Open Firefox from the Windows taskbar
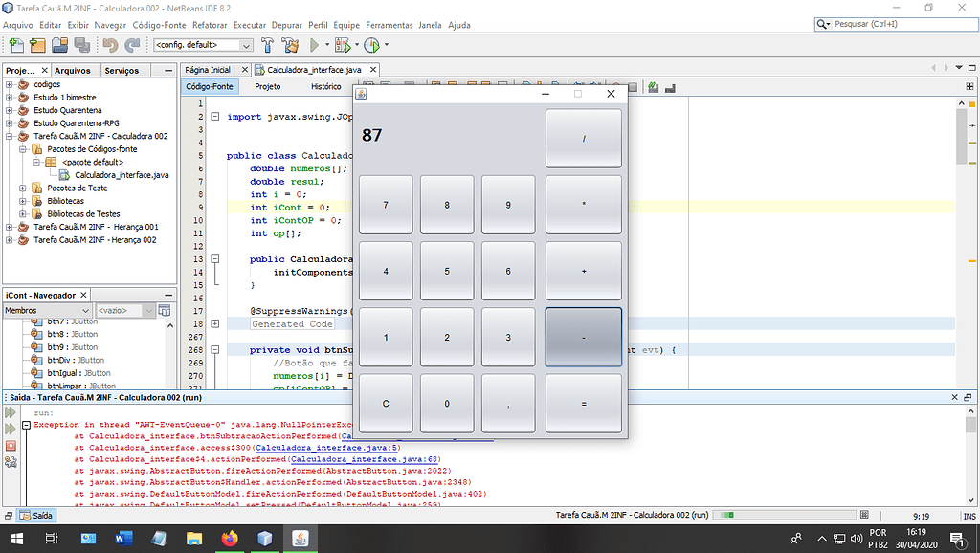 coord(229,539)
